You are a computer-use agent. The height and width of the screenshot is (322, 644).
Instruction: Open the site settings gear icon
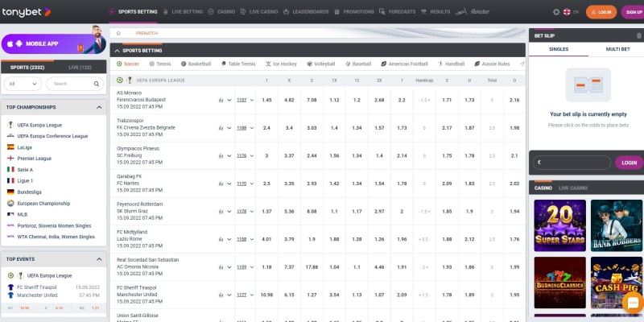tap(556, 12)
